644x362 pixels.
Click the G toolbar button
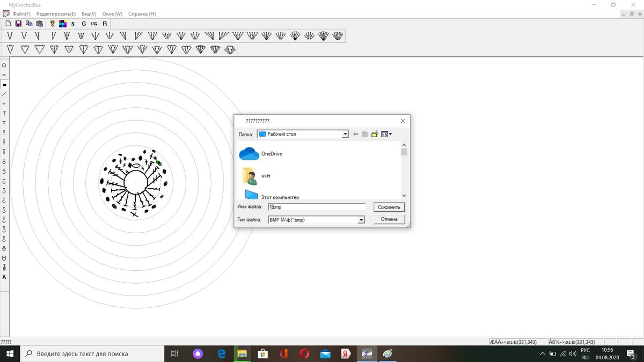coord(84,24)
